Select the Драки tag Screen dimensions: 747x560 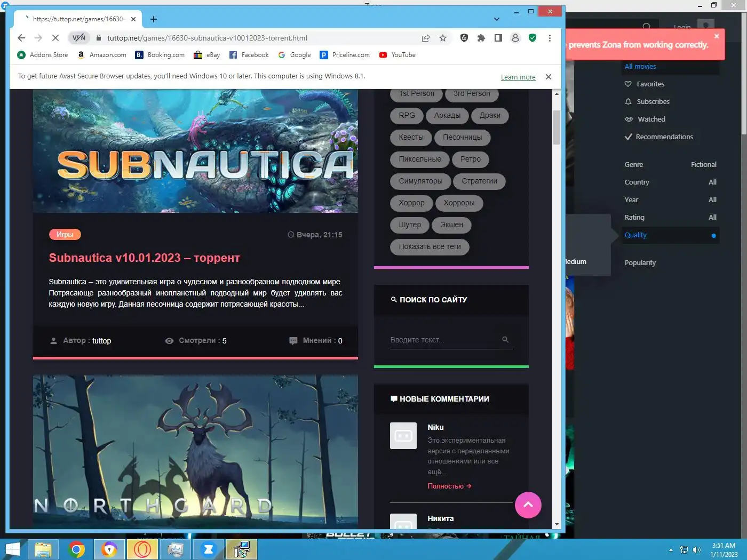point(490,115)
